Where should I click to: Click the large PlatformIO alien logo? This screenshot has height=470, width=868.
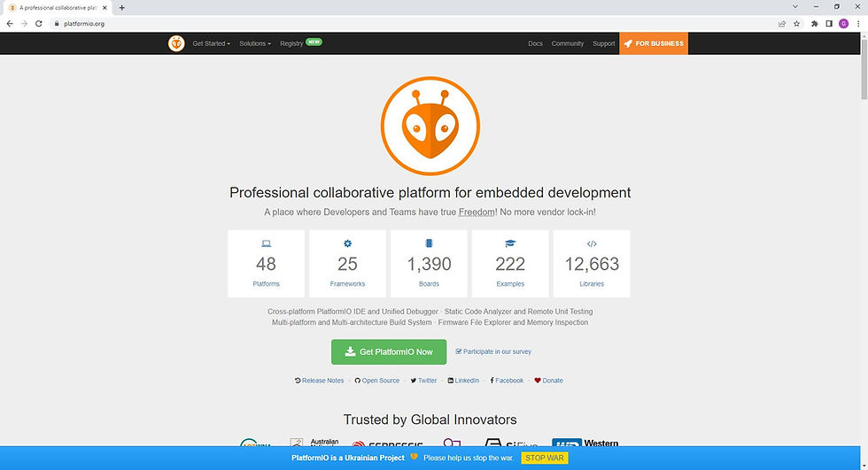coord(430,126)
